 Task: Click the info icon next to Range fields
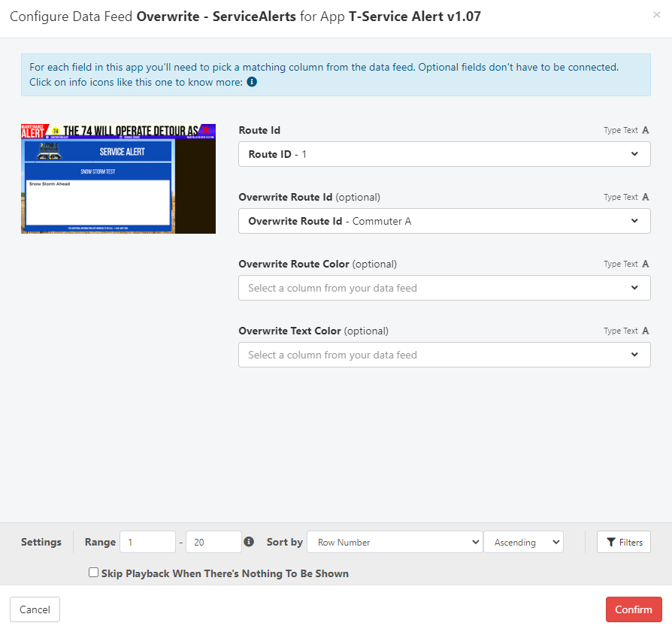[x=249, y=542]
